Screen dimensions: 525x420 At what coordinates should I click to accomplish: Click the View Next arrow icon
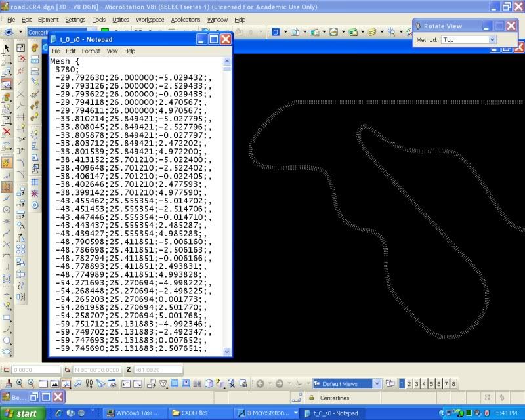(279, 383)
